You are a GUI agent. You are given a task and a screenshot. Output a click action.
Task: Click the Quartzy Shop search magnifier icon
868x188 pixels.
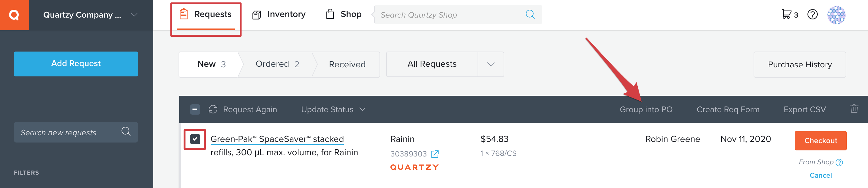tap(530, 15)
